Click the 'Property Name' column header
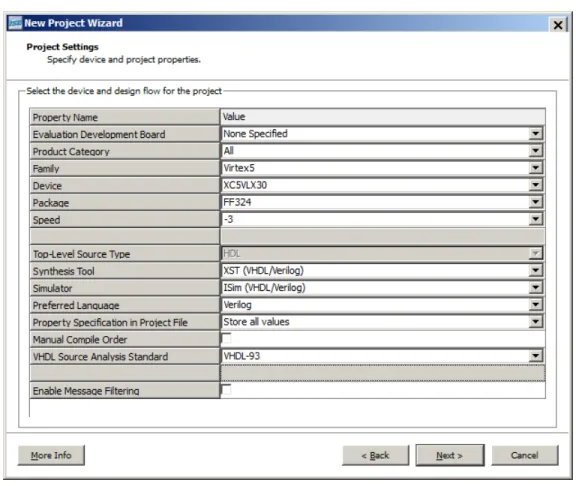 [x=125, y=117]
